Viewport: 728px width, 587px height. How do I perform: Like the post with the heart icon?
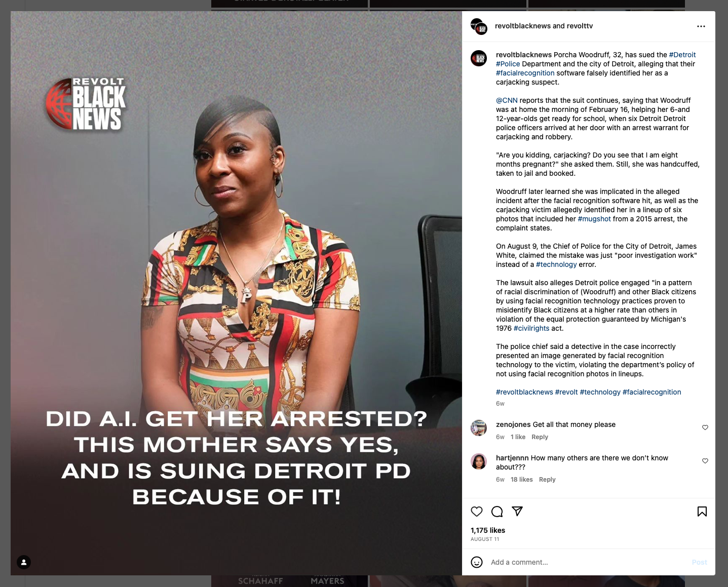pyautogui.click(x=477, y=512)
